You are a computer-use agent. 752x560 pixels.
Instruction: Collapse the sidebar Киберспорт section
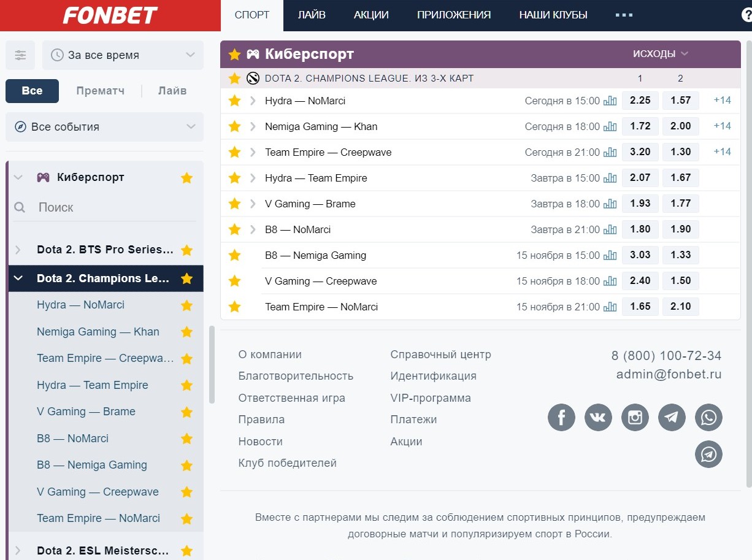pyautogui.click(x=18, y=178)
